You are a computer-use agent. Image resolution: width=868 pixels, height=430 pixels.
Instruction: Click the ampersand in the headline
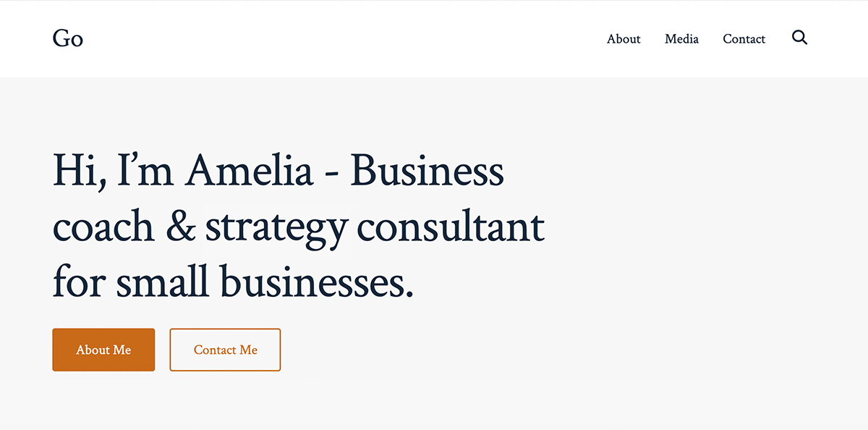[181, 227]
